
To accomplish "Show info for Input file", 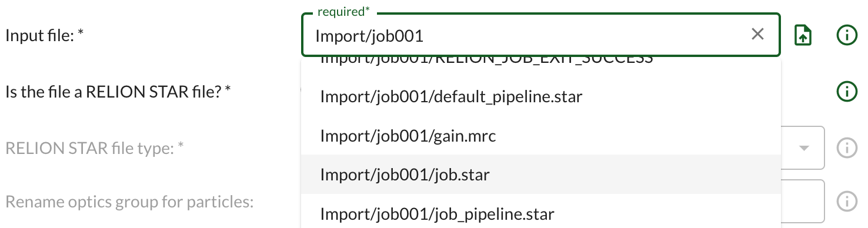I will [846, 36].
